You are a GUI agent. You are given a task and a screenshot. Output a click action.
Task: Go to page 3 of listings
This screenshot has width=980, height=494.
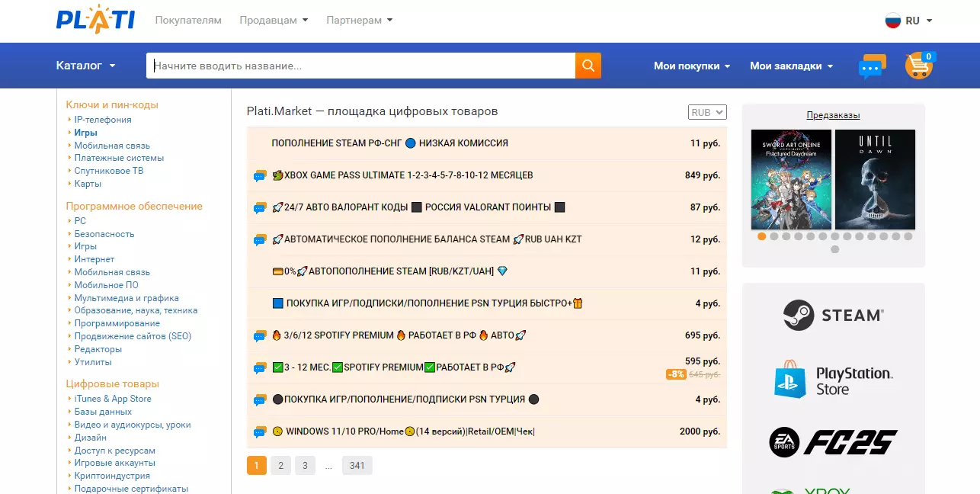pos(305,465)
